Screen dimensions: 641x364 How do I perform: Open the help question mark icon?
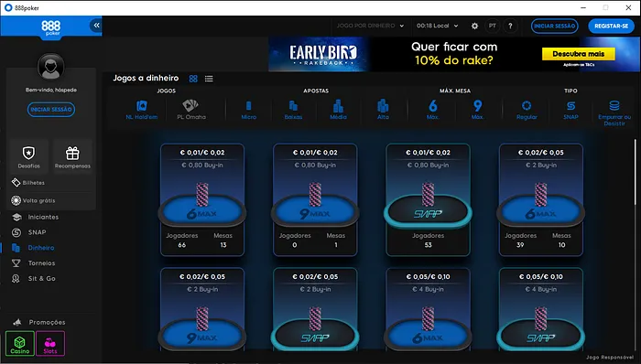pyautogui.click(x=510, y=26)
